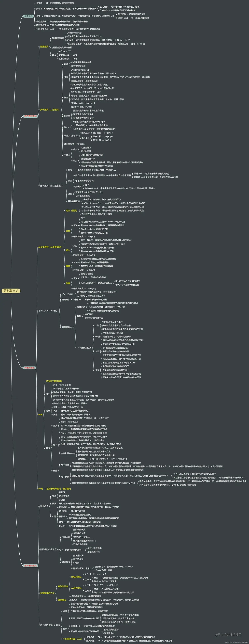Viewport: 249px width, 644px height.
Task: Select the yellow 链地址法 node
Action: (x=62, y=600)
